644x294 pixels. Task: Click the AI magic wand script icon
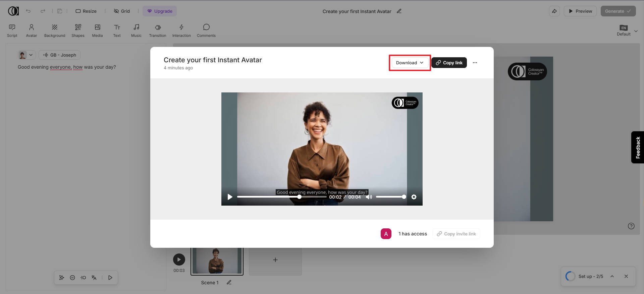point(62,278)
